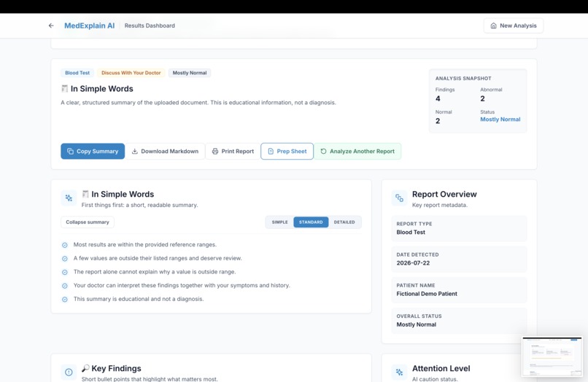Click Print Report
This screenshot has width=588, height=382.
pos(233,151)
